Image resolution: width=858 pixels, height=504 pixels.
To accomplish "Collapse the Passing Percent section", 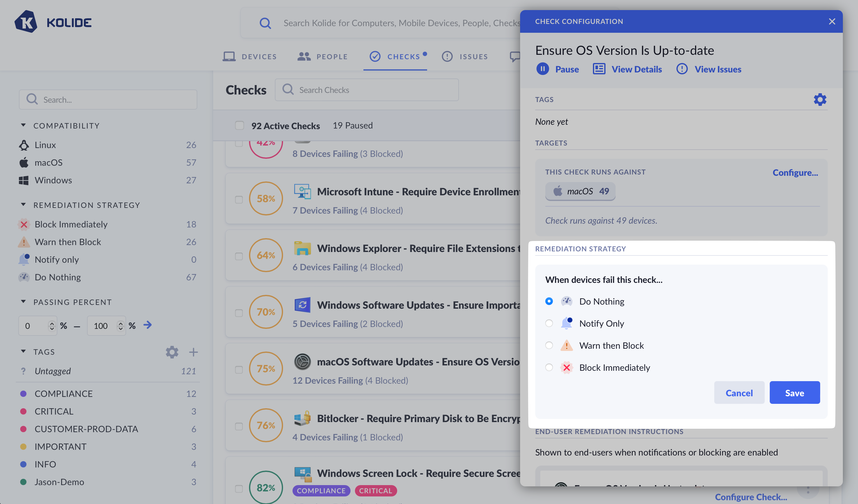I will coord(23,302).
